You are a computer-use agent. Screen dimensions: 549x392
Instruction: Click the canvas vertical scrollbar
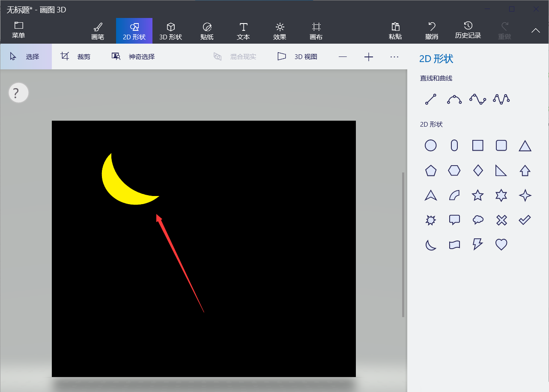tap(403, 244)
